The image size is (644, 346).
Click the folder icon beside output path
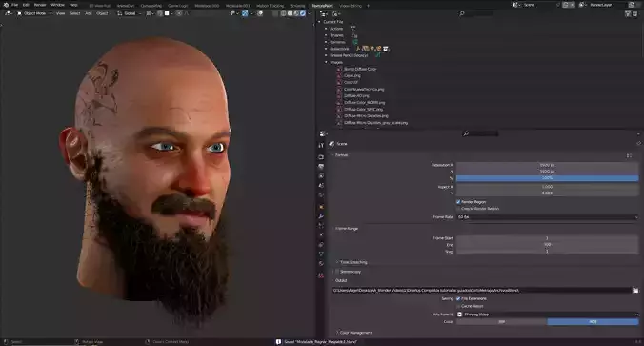(x=635, y=290)
